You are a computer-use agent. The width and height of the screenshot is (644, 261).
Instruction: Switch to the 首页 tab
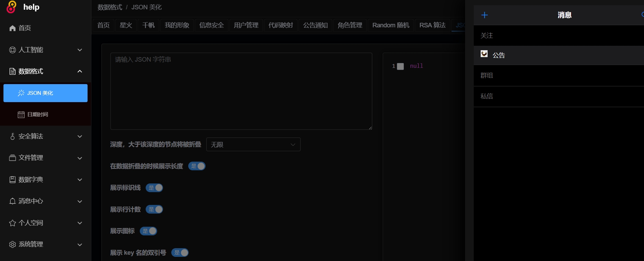(x=103, y=25)
